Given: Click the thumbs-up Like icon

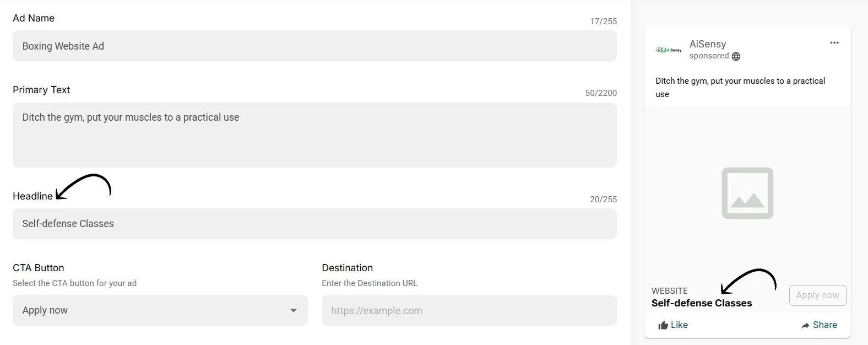Looking at the screenshot, I should point(663,325).
